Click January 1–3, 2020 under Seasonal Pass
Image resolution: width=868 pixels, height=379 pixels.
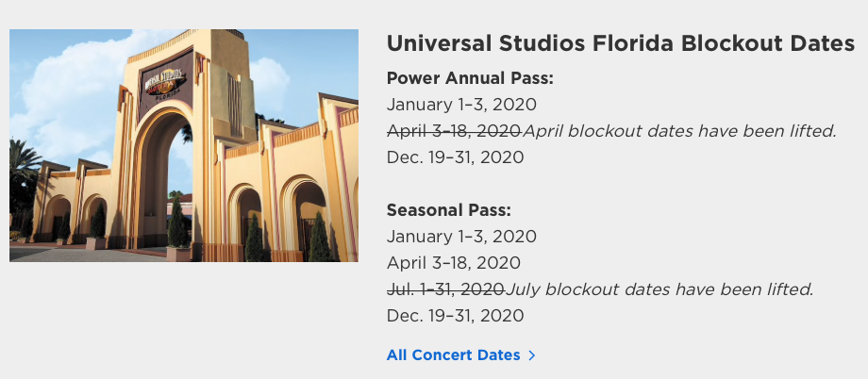(x=461, y=237)
